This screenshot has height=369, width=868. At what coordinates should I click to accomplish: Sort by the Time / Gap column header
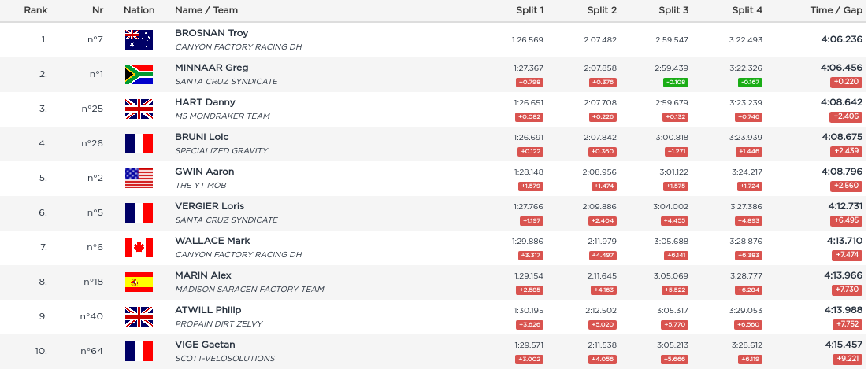point(836,10)
